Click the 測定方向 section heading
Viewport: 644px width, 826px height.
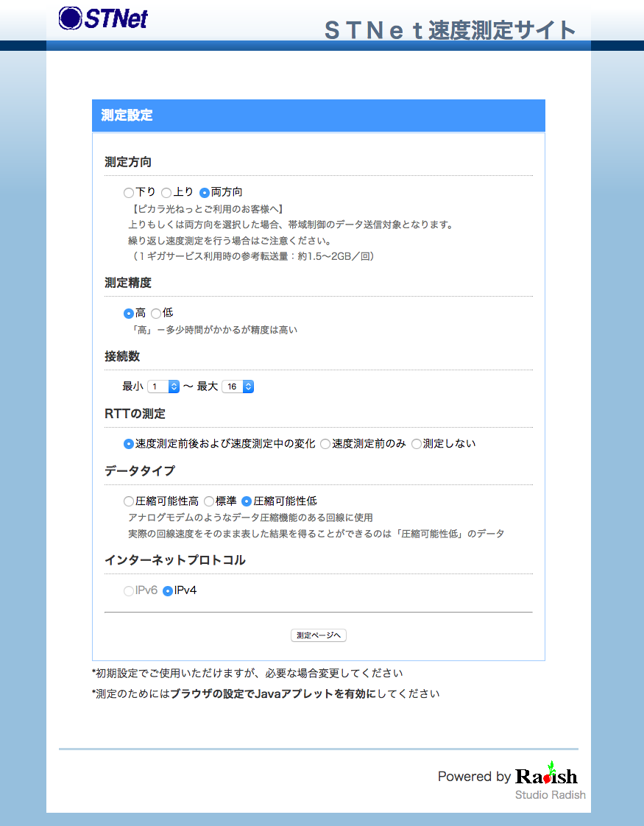(128, 162)
